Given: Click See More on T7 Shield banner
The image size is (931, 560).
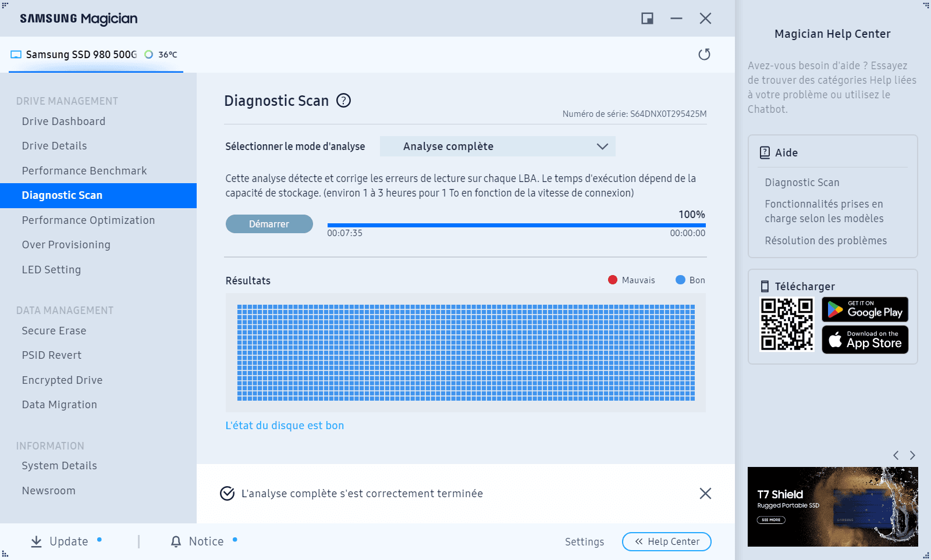Looking at the screenshot, I should [771, 520].
